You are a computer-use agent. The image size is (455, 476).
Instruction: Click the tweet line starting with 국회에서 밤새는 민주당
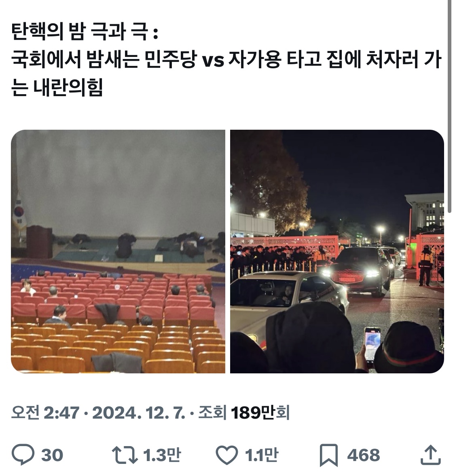point(226,59)
